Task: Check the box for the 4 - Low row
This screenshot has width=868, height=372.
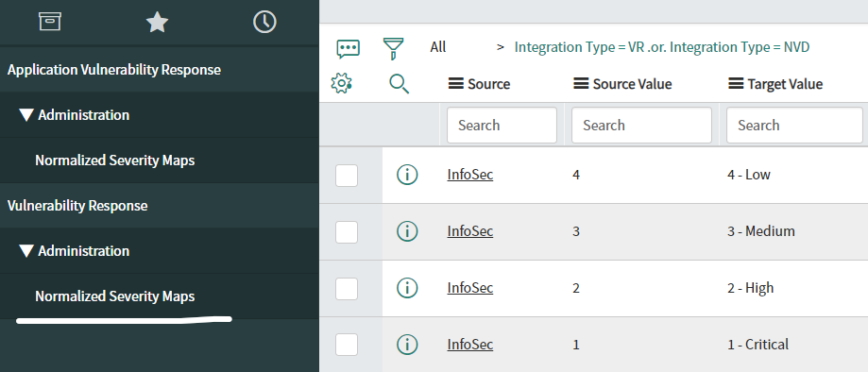Action: tap(347, 176)
